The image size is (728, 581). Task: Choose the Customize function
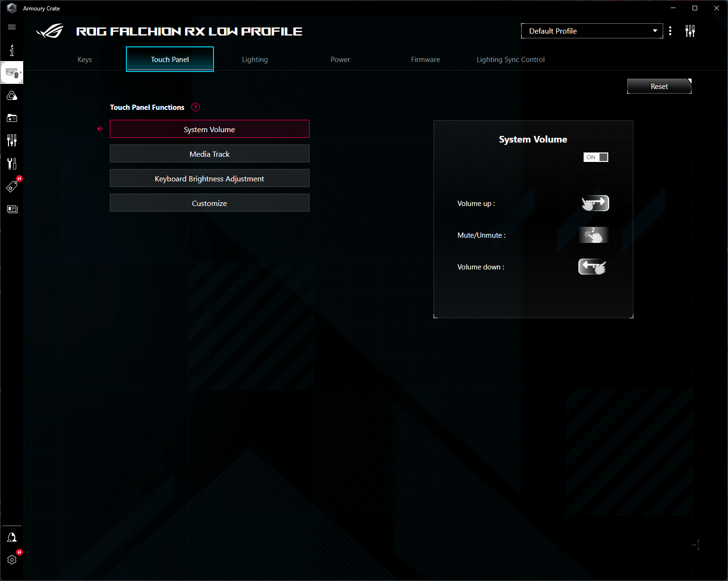click(210, 203)
